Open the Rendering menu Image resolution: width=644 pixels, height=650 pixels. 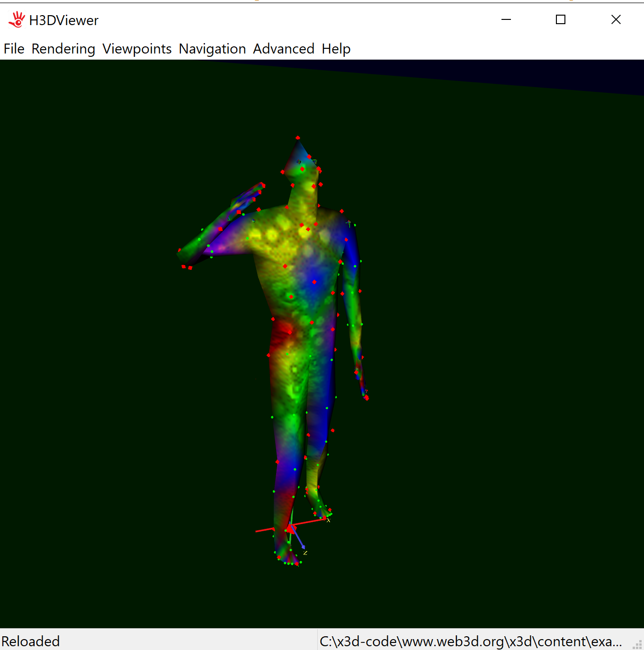point(63,49)
